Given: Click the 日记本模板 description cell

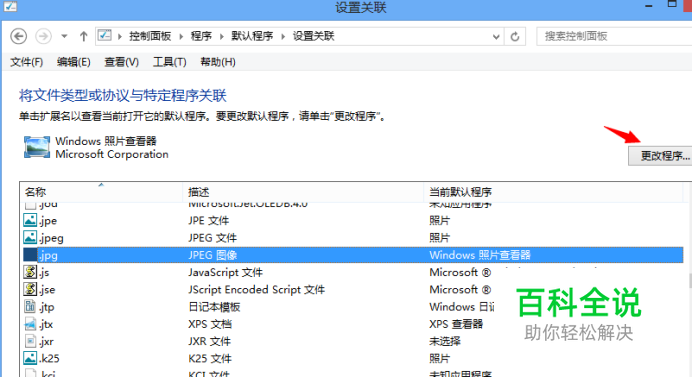Looking at the screenshot, I should pyautogui.click(x=214, y=307).
